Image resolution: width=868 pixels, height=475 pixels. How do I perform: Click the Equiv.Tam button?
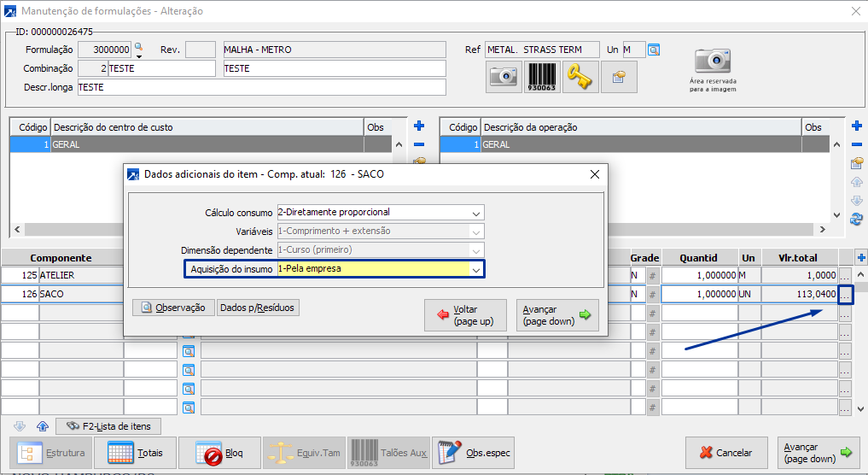click(x=305, y=453)
